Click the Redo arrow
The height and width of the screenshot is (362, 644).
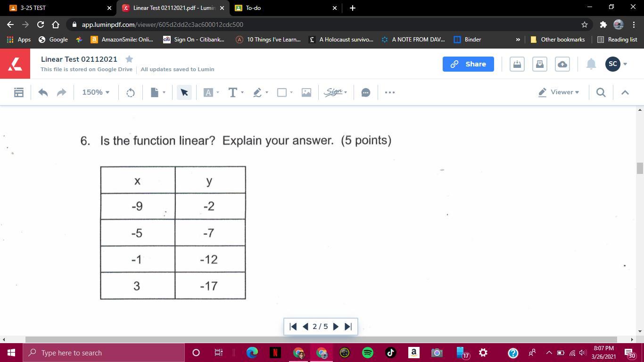coord(61,92)
